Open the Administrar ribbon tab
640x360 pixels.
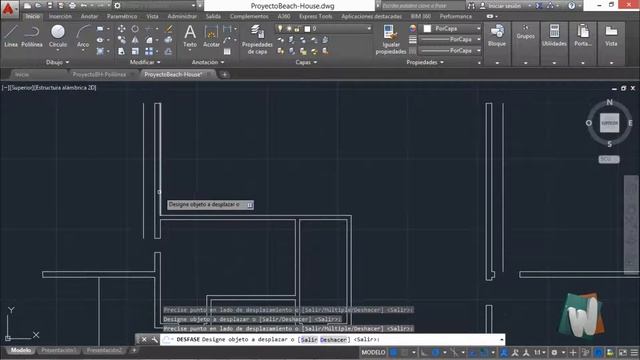point(182,16)
